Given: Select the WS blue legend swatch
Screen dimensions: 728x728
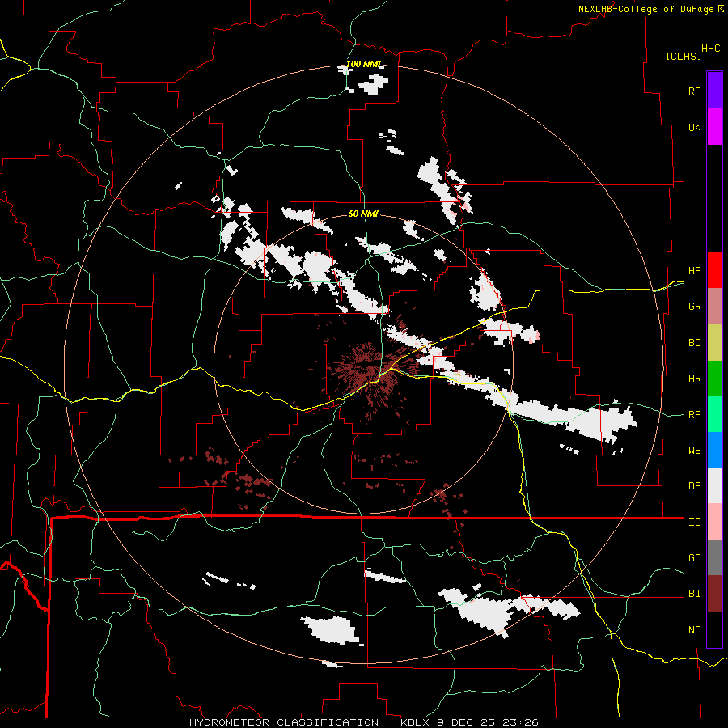Looking at the screenshot, I should point(714,450).
